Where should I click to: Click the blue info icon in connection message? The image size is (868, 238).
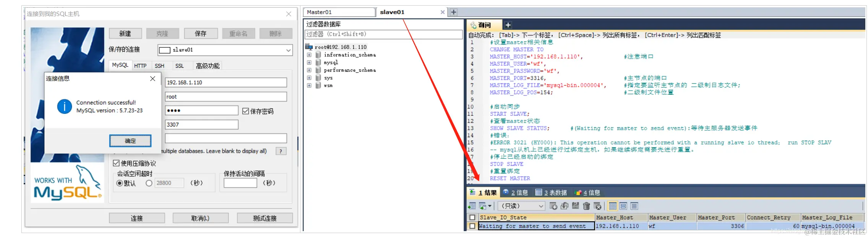[x=65, y=107]
